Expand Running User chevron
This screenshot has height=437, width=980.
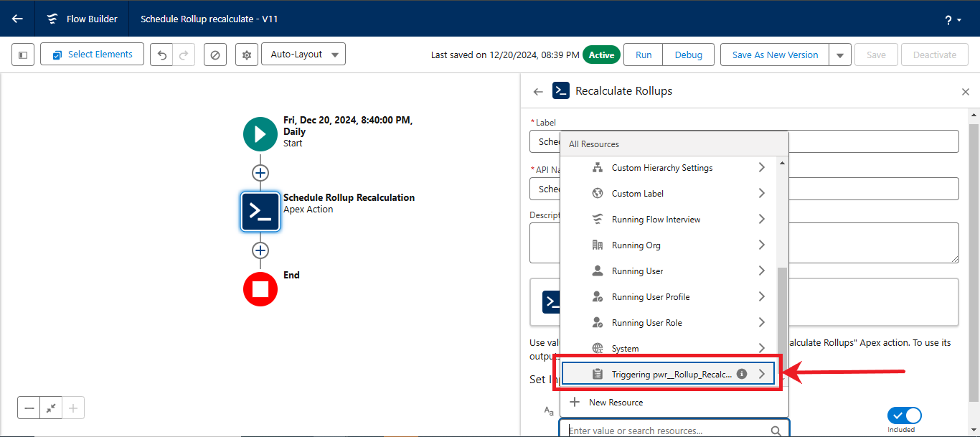(761, 271)
